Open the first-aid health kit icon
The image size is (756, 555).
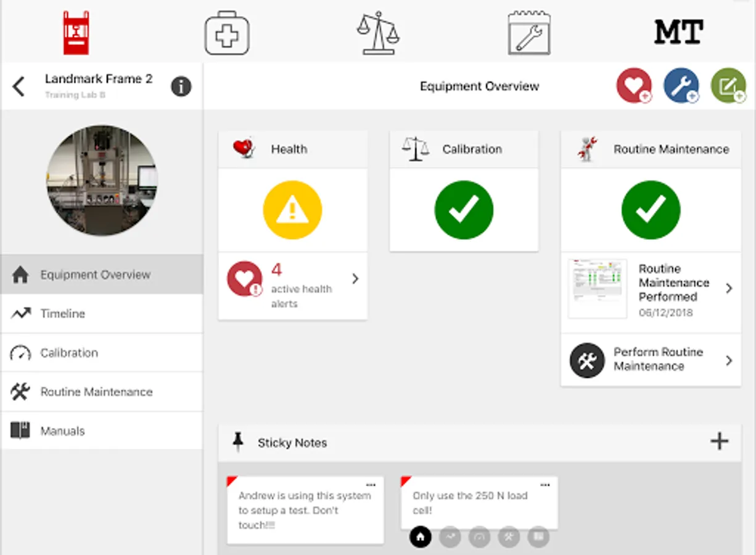click(227, 33)
